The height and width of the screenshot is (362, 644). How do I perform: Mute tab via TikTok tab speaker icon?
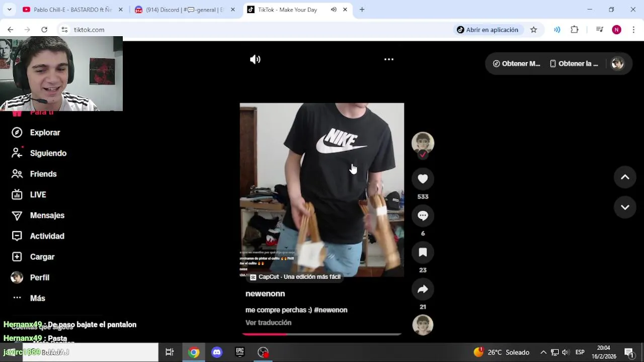(334, 10)
